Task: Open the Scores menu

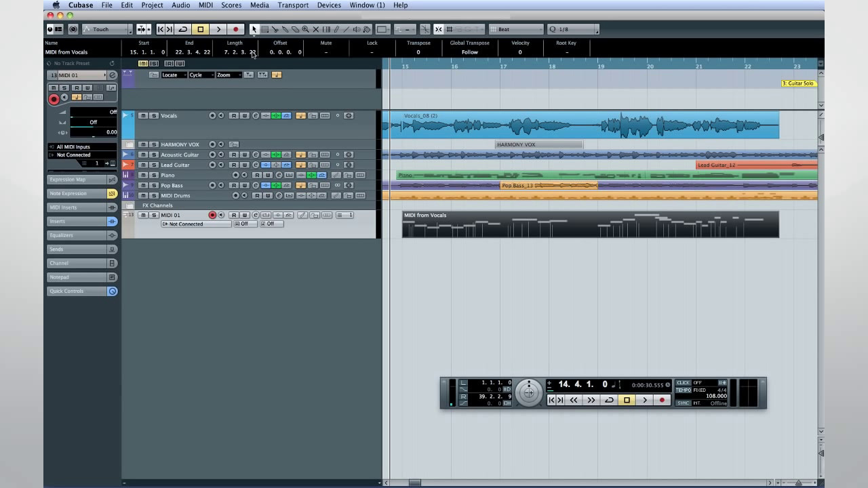Action: 231,5
